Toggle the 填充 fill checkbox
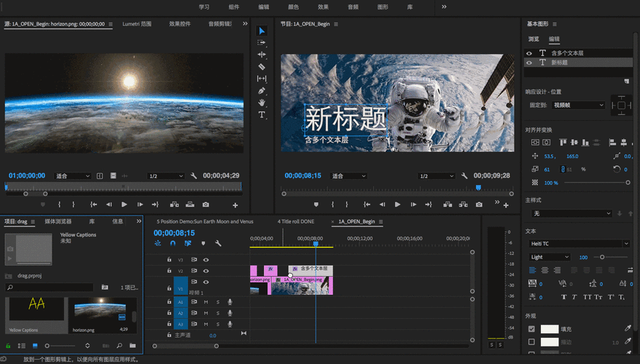Screen dimensions: 640x364 [531, 328]
